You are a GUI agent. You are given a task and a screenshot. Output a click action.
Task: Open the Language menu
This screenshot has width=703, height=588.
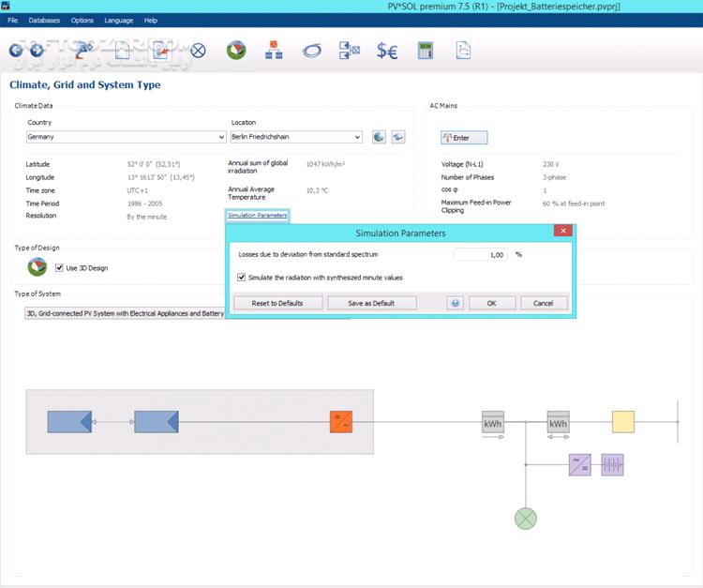click(x=118, y=21)
